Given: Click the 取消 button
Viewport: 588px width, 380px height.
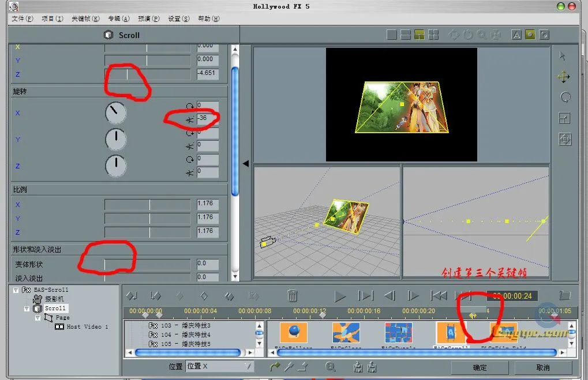Looking at the screenshot, I should point(542,367).
